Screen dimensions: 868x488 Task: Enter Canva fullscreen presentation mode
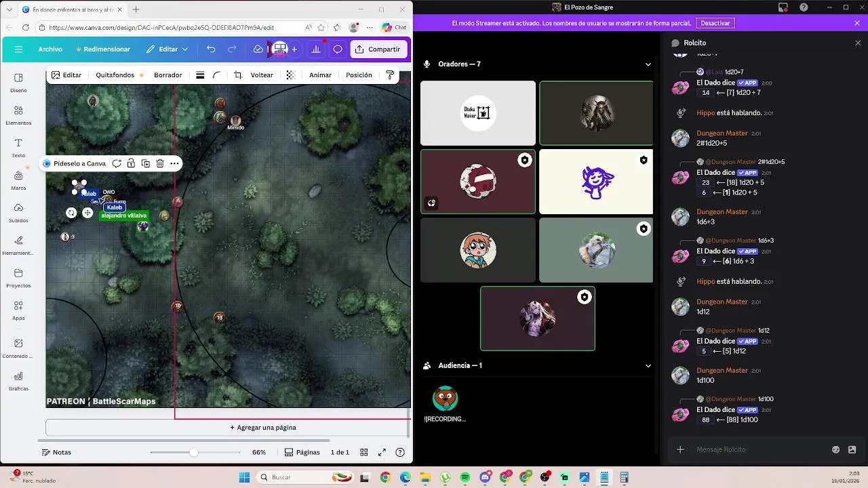coord(382,452)
